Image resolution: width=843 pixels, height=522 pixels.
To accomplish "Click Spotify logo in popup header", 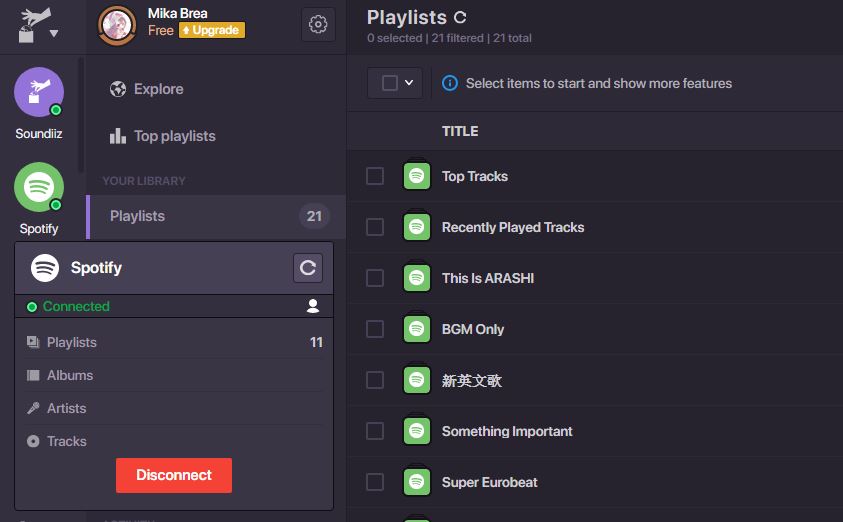I will (x=45, y=268).
